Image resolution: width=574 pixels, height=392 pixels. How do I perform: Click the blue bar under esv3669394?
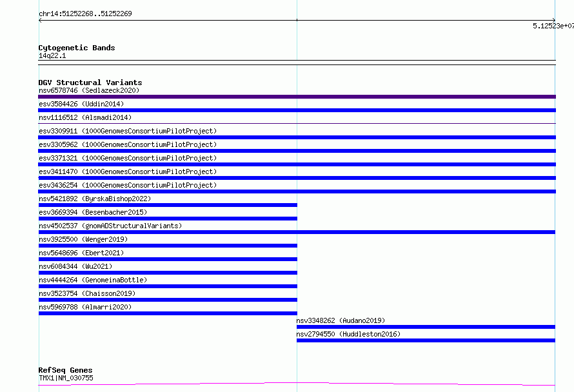pos(168,219)
